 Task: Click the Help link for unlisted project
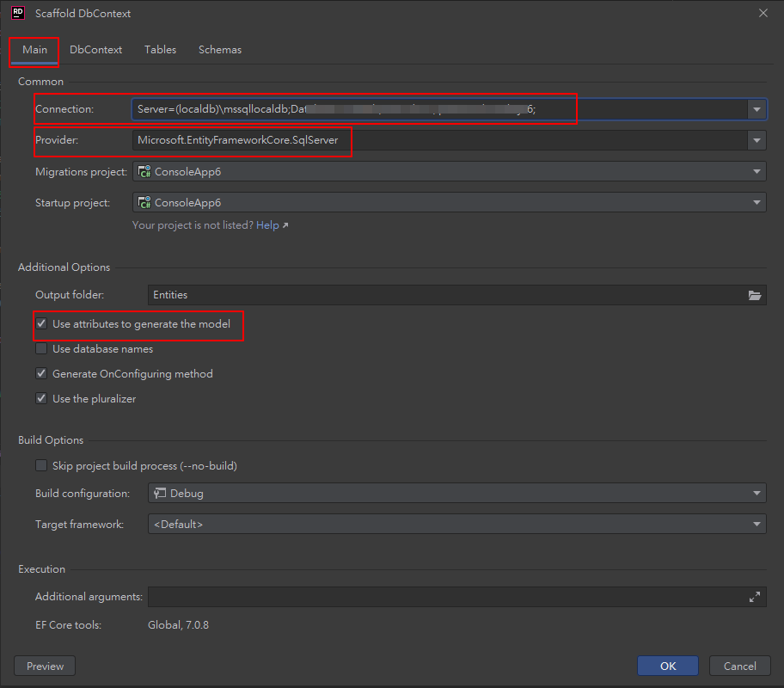coord(267,225)
